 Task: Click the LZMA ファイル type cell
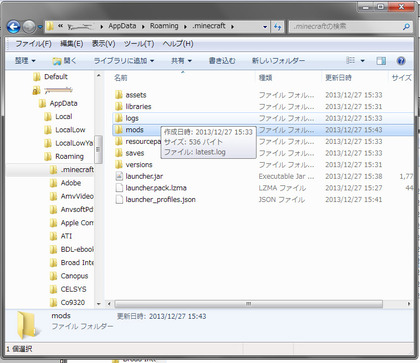tap(282, 188)
